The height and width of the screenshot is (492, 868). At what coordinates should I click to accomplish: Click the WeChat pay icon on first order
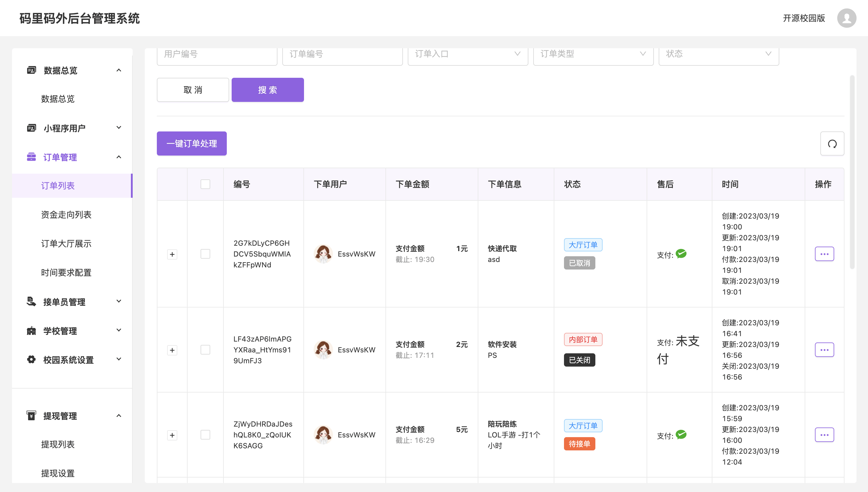681,254
